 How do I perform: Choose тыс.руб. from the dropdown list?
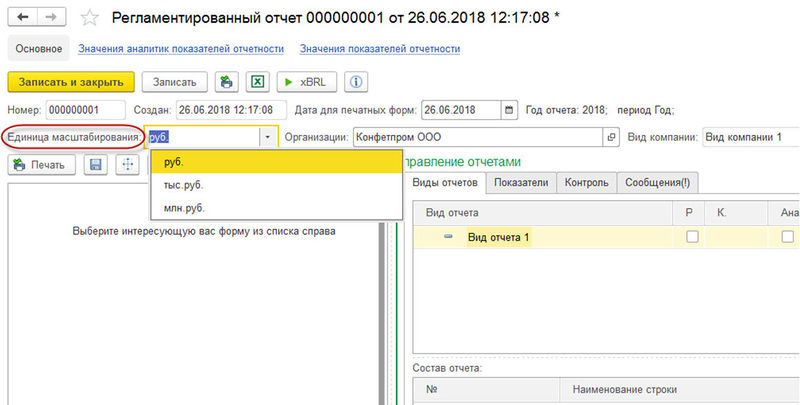tap(277, 185)
